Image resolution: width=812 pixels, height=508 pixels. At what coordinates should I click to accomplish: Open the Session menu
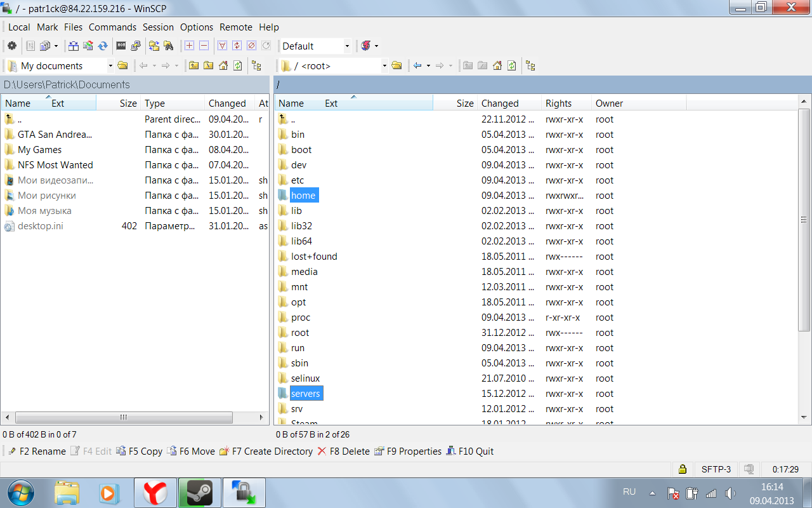click(158, 27)
